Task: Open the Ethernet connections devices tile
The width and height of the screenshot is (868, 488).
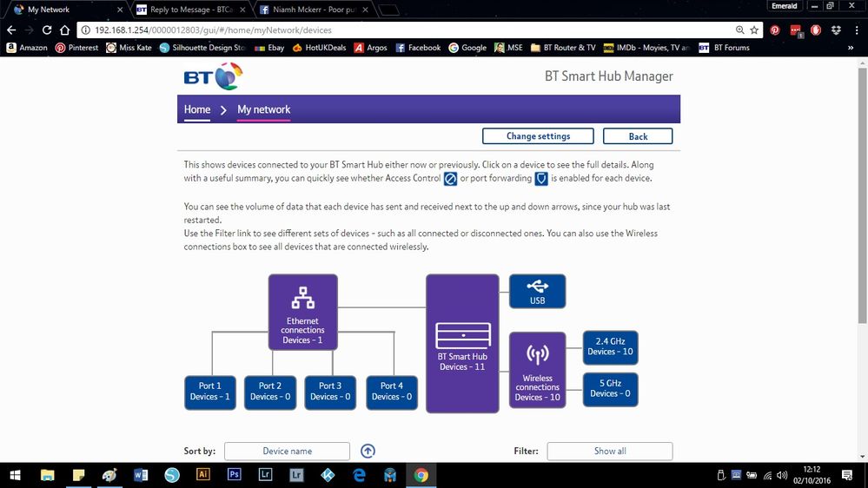Action: [x=303, y=313]
